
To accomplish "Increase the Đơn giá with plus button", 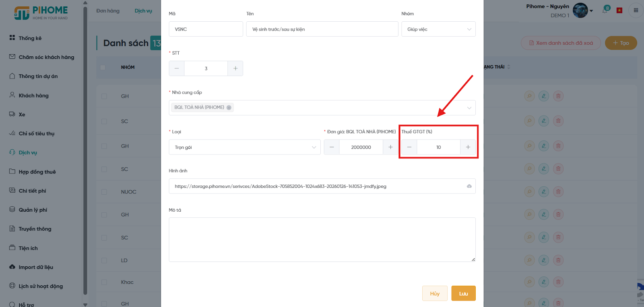I will (x=390, y=147).
